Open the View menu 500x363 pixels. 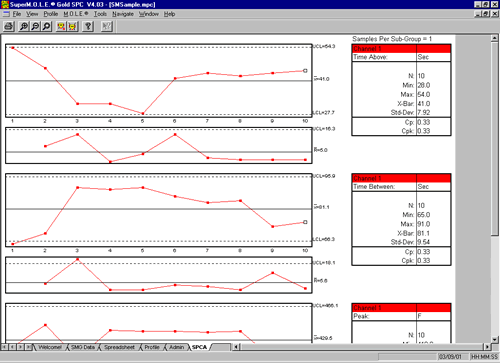(x=32, y=14)
